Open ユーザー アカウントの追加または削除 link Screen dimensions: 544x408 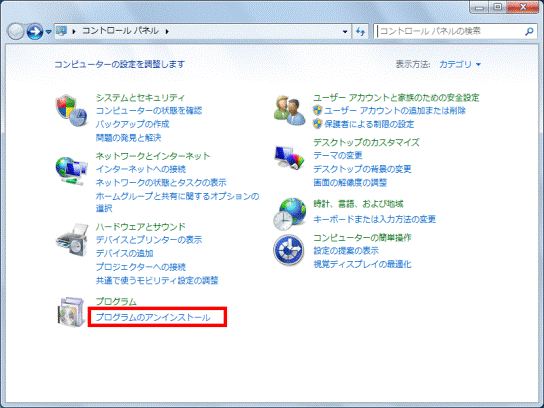tap(395, 111)
